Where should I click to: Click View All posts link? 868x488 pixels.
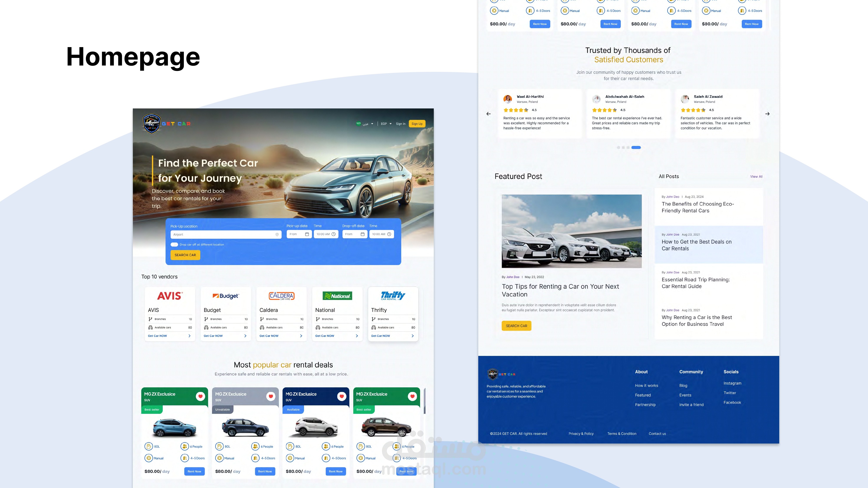756,177
